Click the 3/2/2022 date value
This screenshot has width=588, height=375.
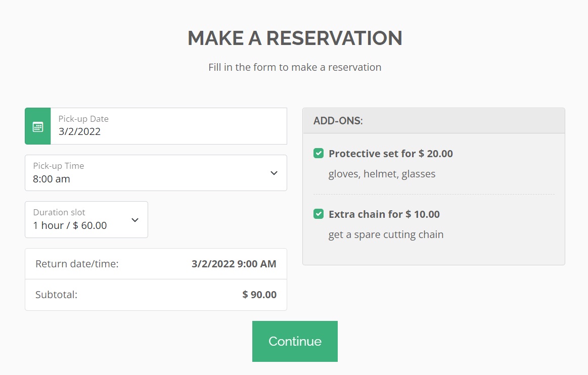(x=79, y=131)
